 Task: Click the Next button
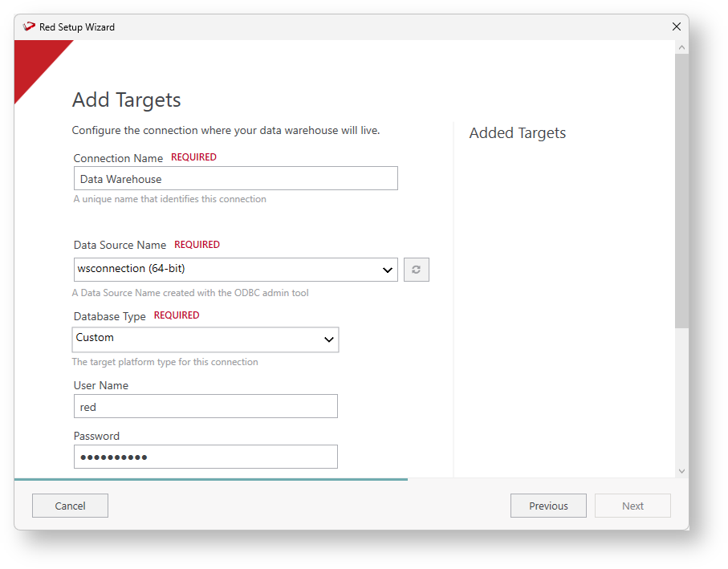632,506
